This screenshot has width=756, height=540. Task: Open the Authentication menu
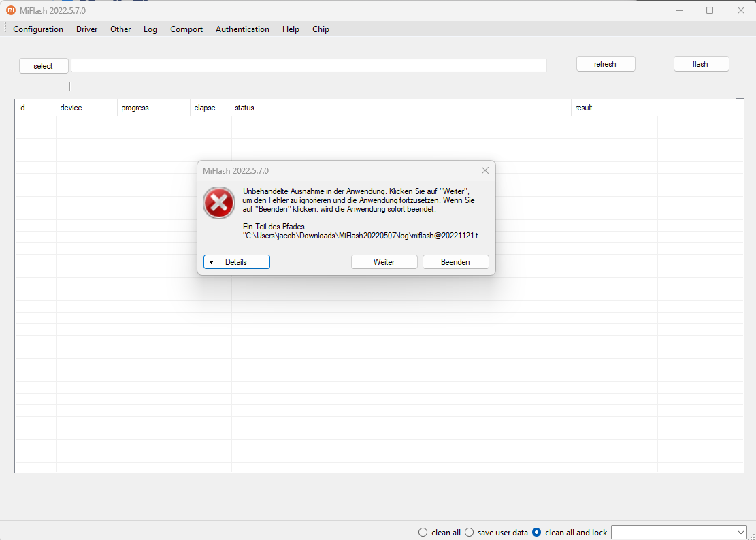click(x=242, y=29)
